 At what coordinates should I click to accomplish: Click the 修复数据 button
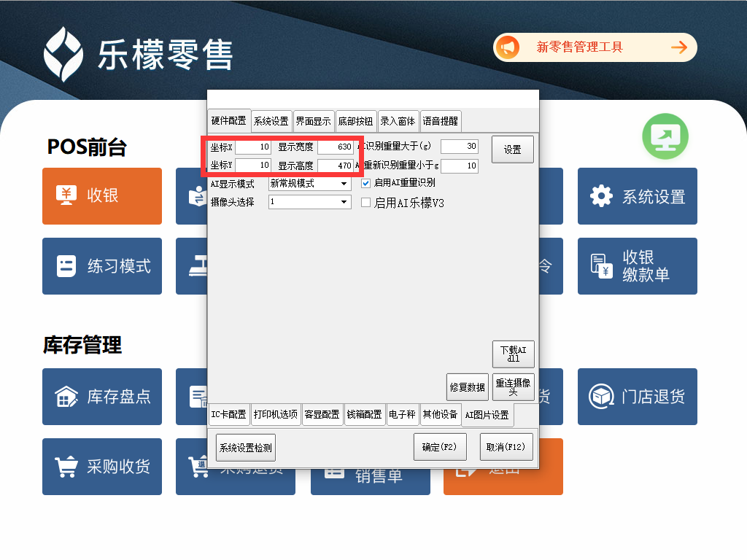[x=468, y=387]
